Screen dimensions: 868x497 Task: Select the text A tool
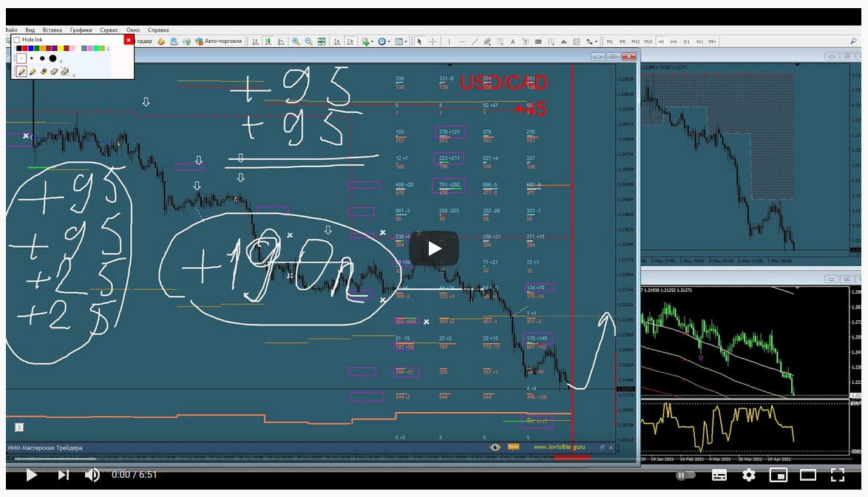click(512, 41)
